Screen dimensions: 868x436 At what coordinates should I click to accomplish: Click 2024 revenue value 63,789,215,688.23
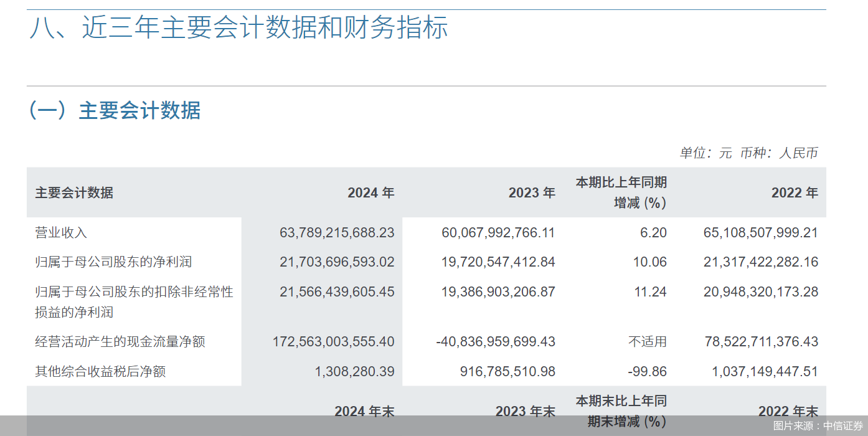point(337,233)
